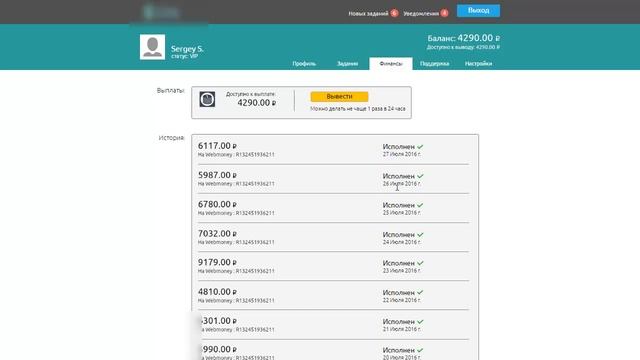Screen dimensions: 640x360
Task: Click the checkmark in the 5987.00 row
Action: 420,176
